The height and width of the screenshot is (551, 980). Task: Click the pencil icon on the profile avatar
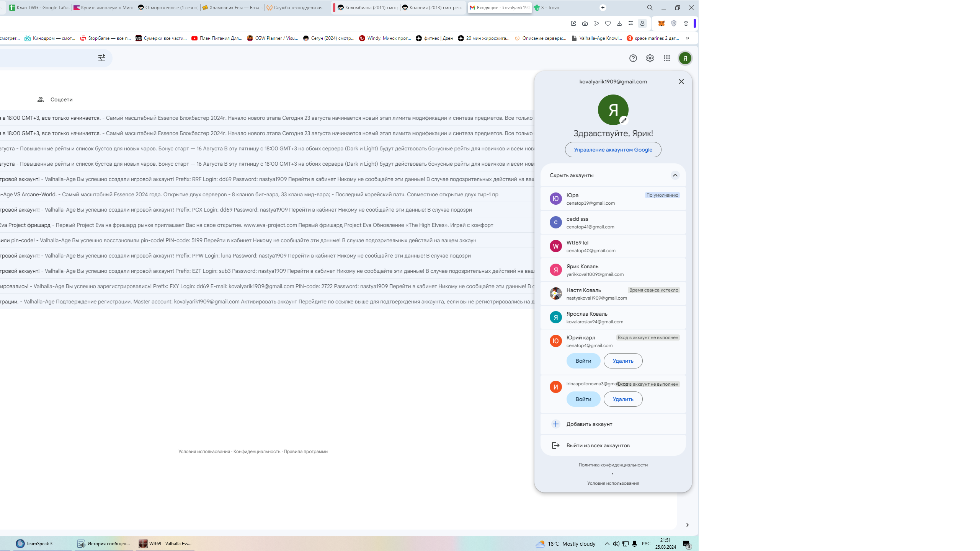click(624, 121)
